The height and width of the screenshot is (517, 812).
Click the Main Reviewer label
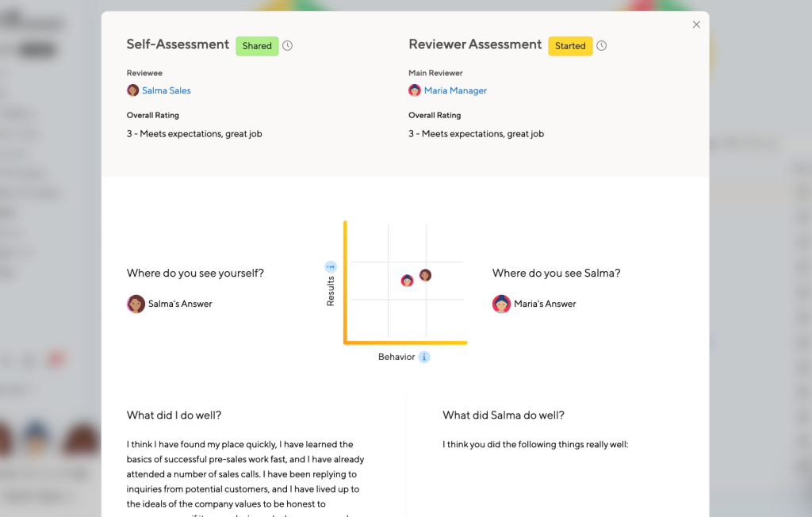(x=435, y=73)
